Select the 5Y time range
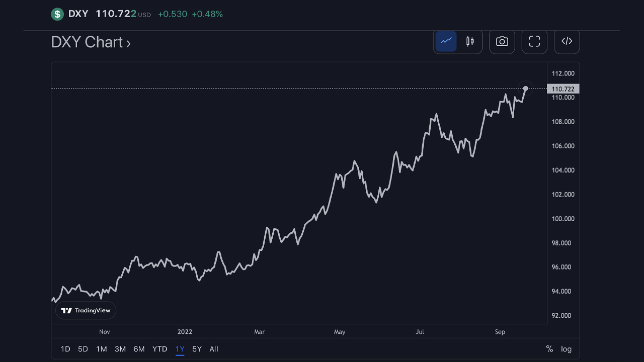The image size is (644, 362). pos(197,349)
